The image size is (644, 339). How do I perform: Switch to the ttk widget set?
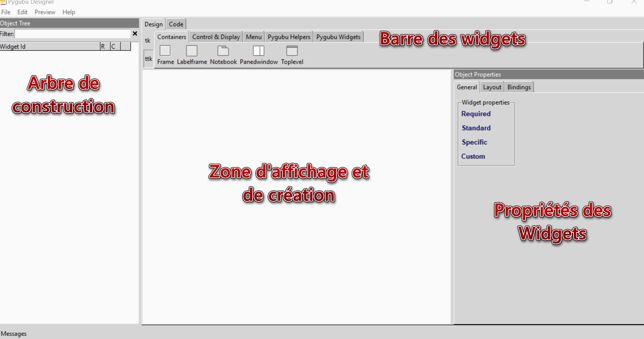click(x=148, y=58)
